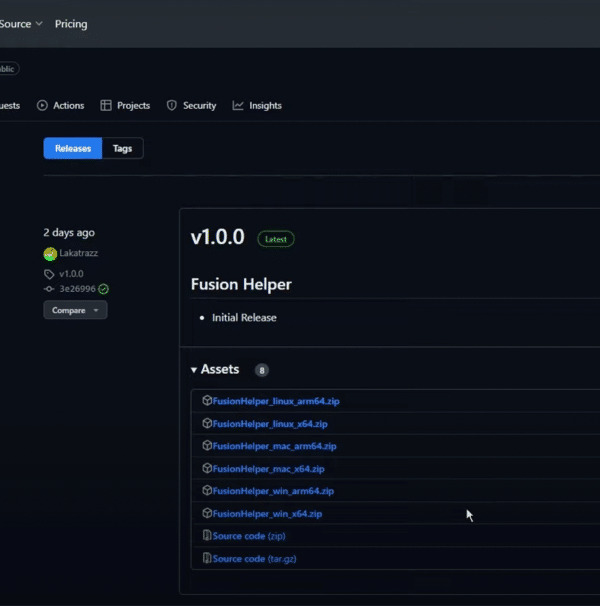
Task: Click the Projects table icon
Action: tap(106, 106)
